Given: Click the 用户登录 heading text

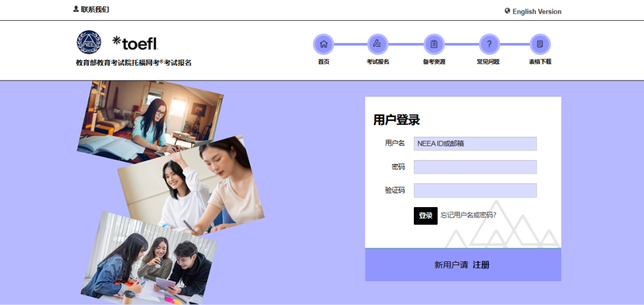Looking at the screenshot, I should coord(397,120).
